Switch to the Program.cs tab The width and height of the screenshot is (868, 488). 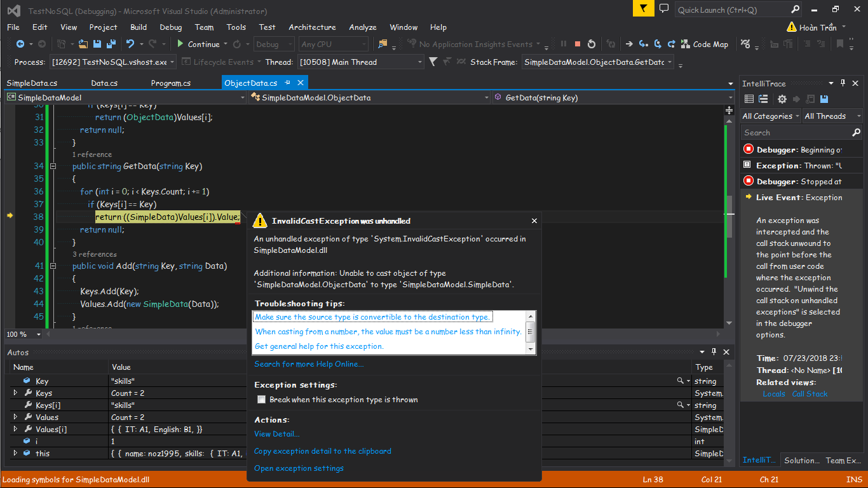(170, 83)
